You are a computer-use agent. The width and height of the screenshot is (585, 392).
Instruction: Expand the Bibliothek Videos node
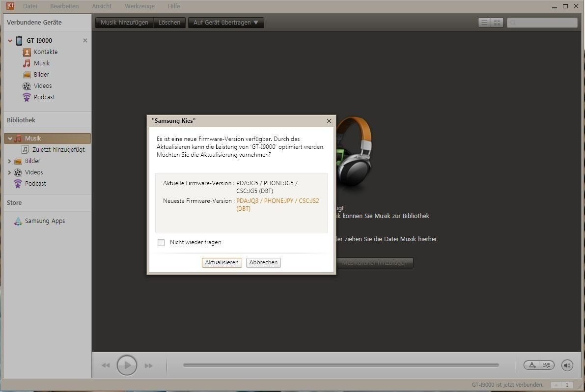coord(9,172)
